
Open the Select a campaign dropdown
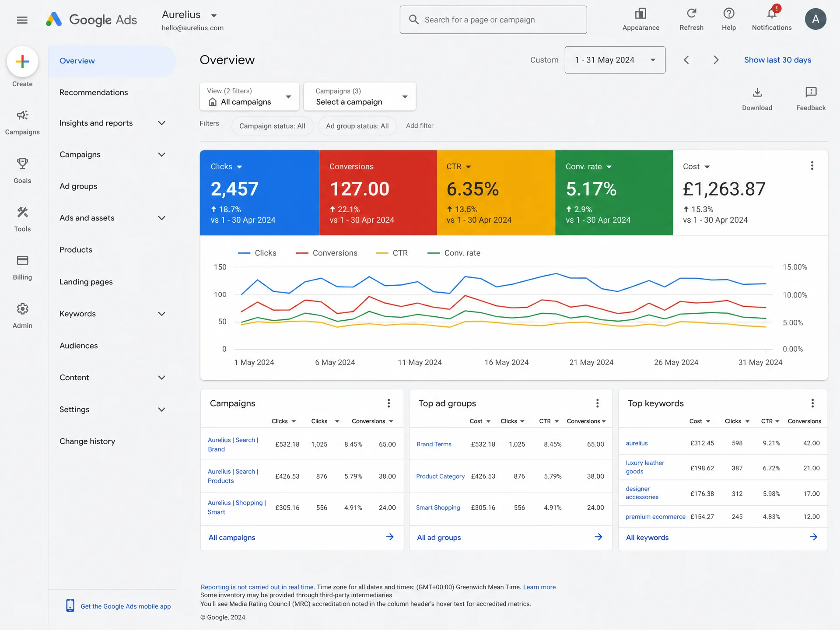click(360, 97)
